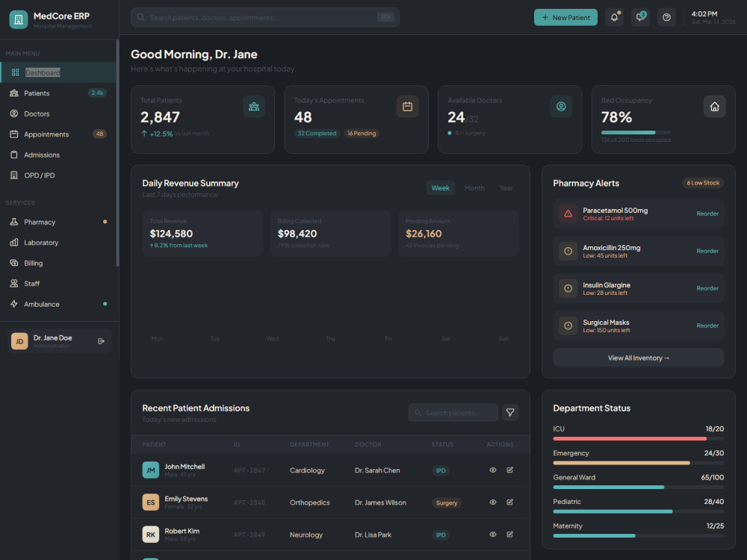The image size is (747, 560).
Task: View John Mitchell's details via eye icon
Action: tap(493, 470)
